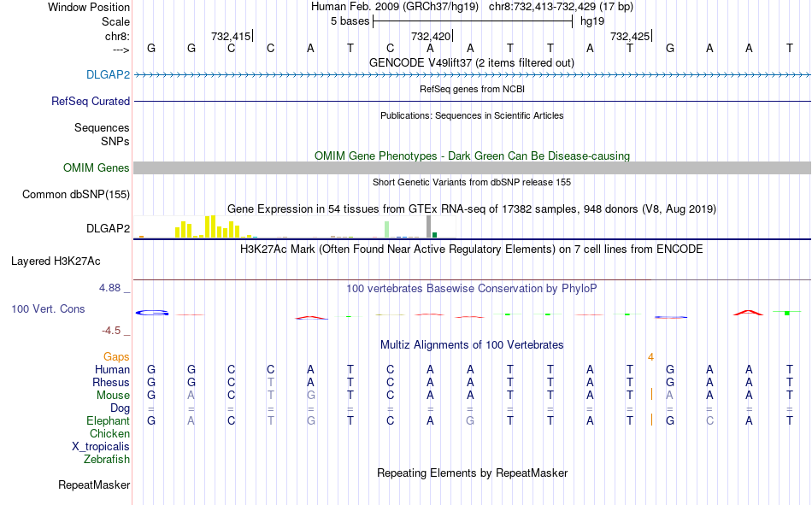812x505 pixels.
Task: Click the 100 Vert. Cons track label
Action: pyautogui.click(x=48, y=308)
